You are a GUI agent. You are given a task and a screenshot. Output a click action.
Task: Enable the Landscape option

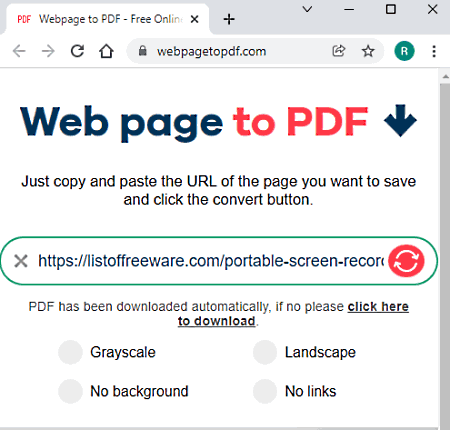tap(265, 352)
